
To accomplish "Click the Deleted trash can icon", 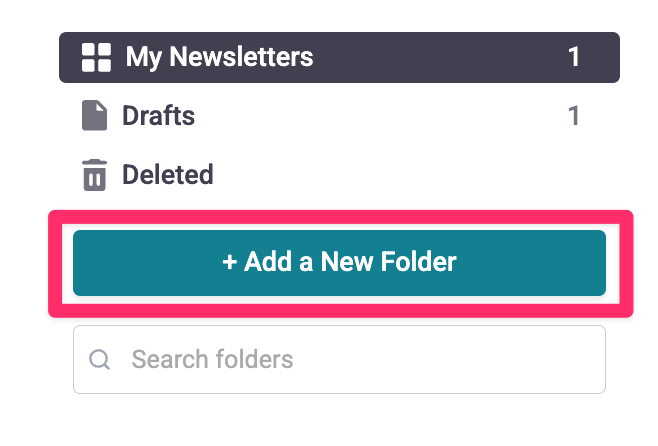I will coord(94,175).
